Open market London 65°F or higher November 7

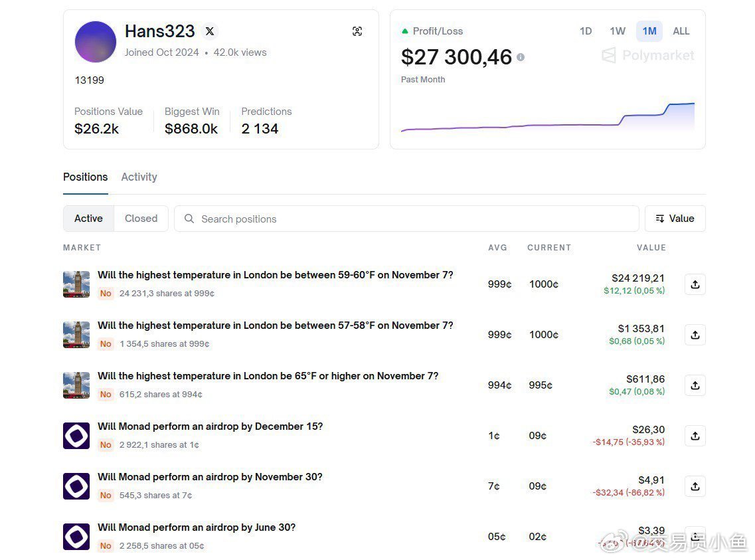tap(268, 376)
